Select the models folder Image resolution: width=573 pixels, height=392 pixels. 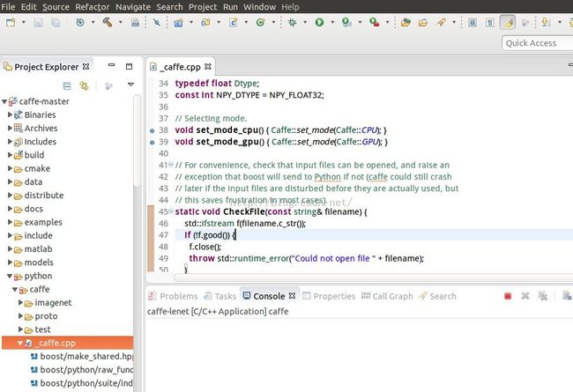pos(39,263)
